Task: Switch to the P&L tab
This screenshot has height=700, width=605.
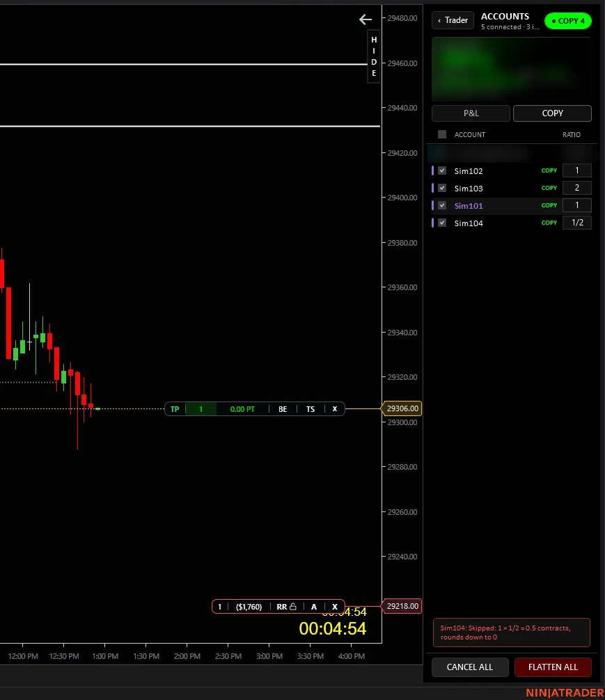Action: [x=471, y=113]
